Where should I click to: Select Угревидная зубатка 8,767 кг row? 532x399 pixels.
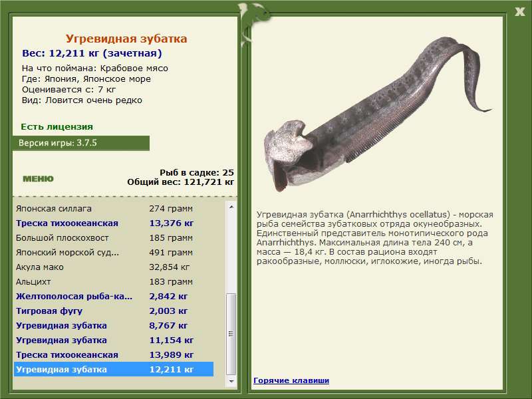(114, 325)
